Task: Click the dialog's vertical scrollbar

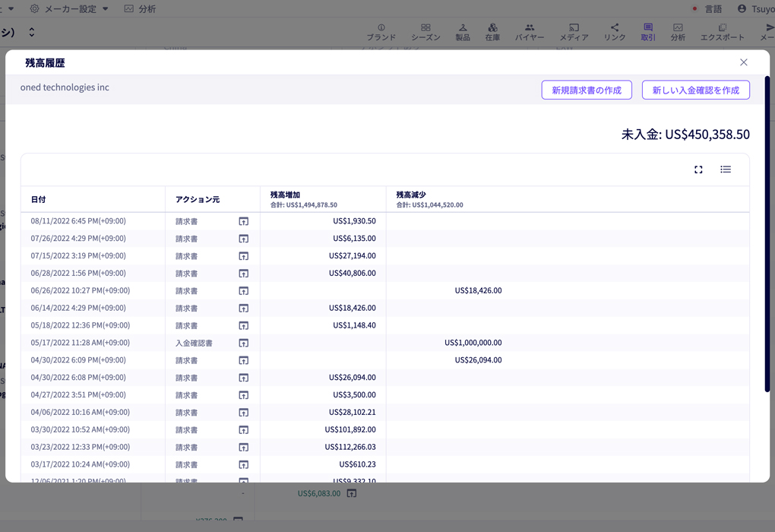Action: 767,234
